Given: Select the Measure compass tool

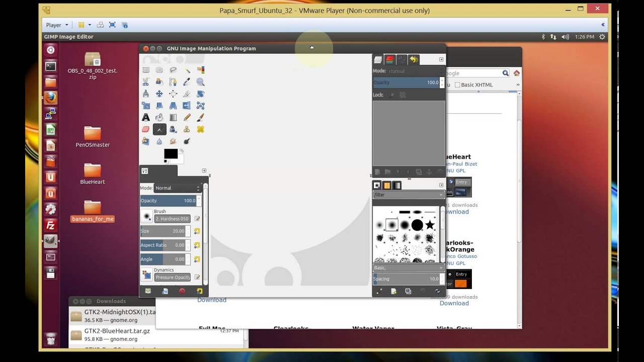Looking at the screenshot, I should click(x=146, y=94).
